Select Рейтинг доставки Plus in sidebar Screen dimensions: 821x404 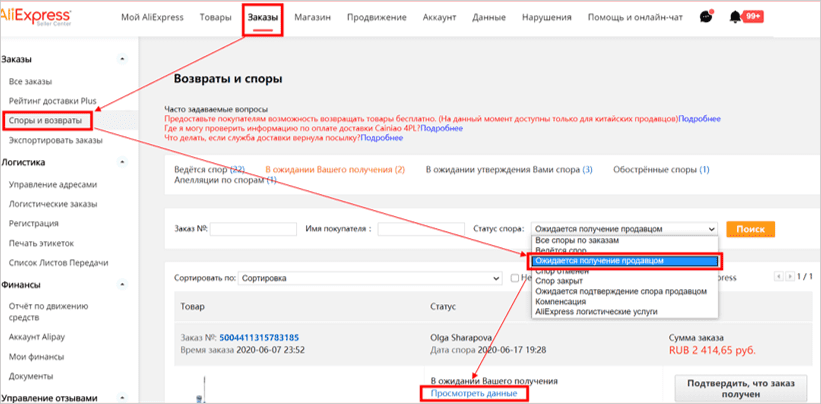(52, 101)
